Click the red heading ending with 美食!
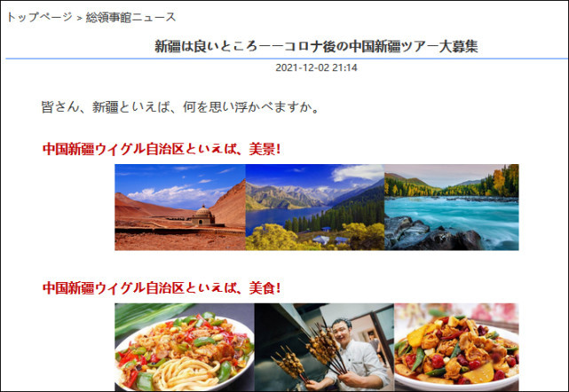569x392 pixels. click(x=162, y=288)
